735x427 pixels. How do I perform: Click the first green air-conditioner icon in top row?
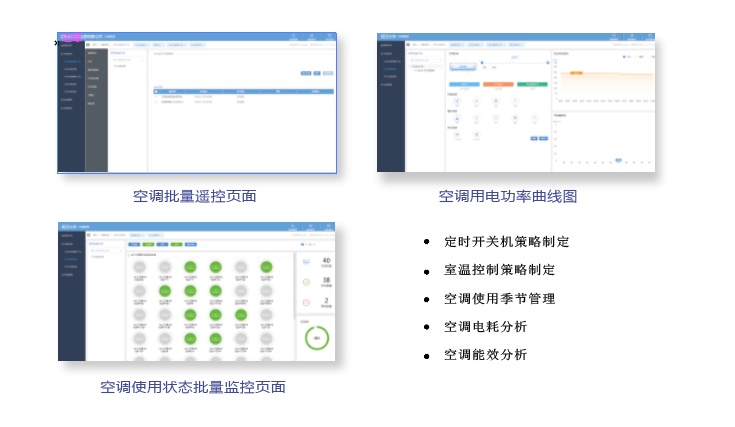pos(190,267)
